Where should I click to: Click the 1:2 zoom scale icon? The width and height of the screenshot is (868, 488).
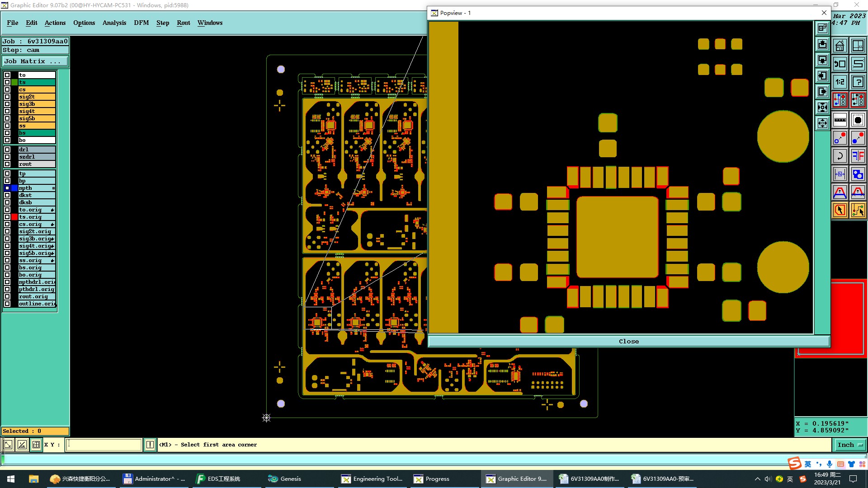(x=840, y=82)
